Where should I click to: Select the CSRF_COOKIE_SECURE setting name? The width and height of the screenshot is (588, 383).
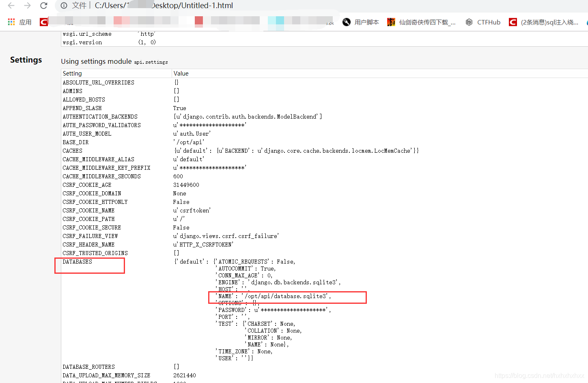[92, 227]
